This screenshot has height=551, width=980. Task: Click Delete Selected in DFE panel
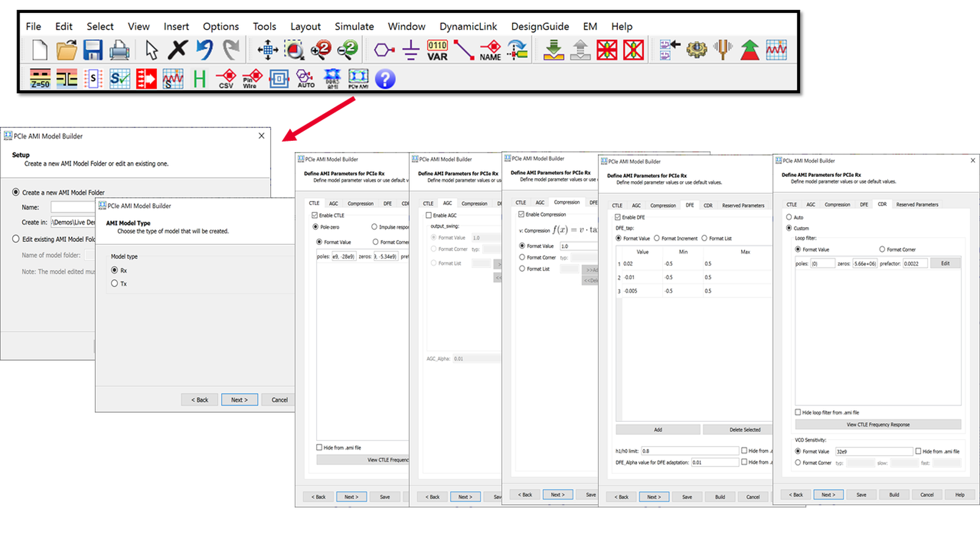pyautogui.click(x=745, y=430)
